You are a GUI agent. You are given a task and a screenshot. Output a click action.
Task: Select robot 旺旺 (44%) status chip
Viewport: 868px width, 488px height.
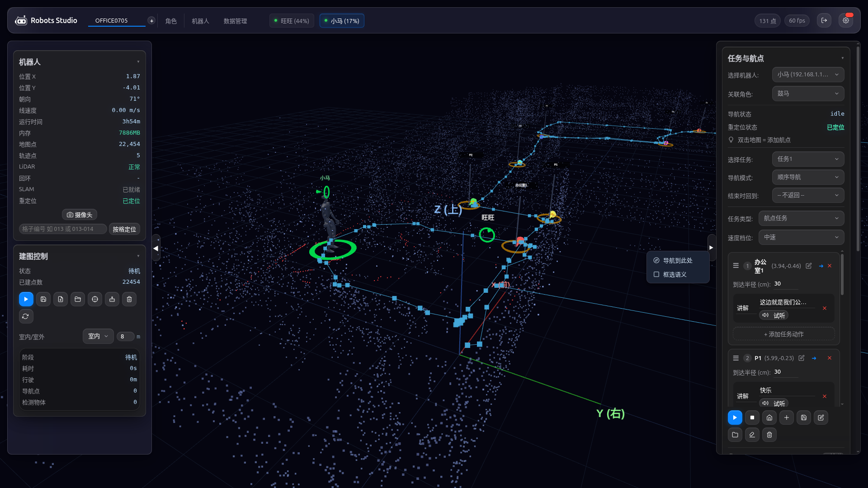click(x=292, y=21)
